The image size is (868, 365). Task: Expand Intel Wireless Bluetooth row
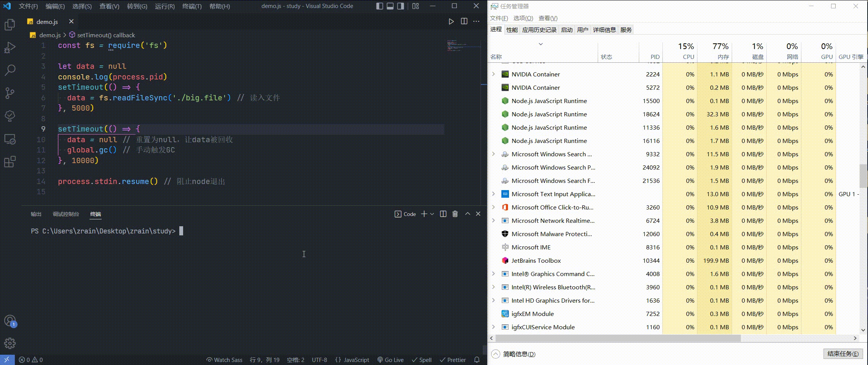point(494,287)
